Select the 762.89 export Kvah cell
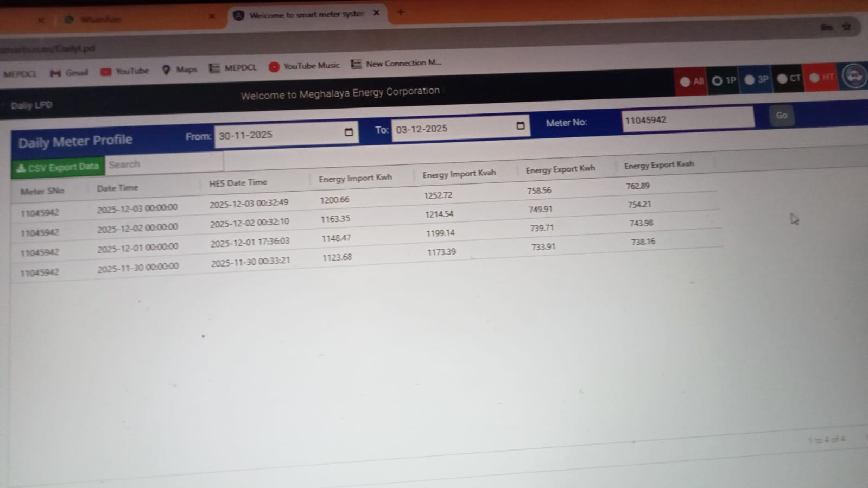Image resolution: width=868 pixels, height=488 pixels. tap(638, 186)
